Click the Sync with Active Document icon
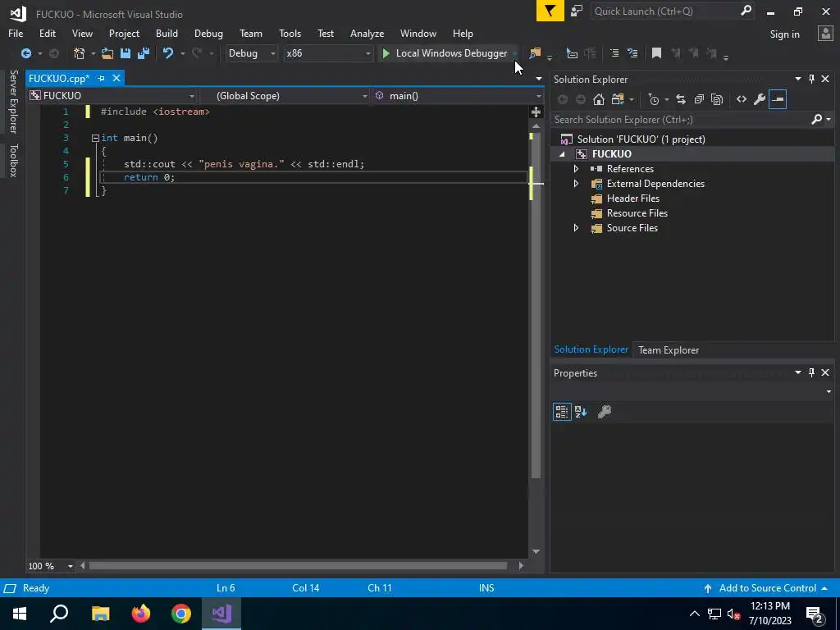The image size is (840, 630). tap(681, 99)
